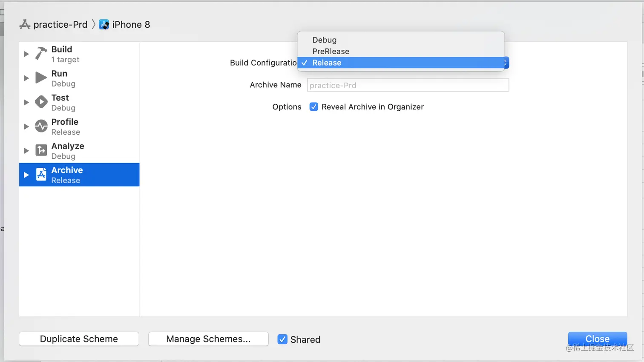Viewport: 644px width, 362px height.
Task: Expand the Archive action disclosure triangle
Action: (26, 175)
